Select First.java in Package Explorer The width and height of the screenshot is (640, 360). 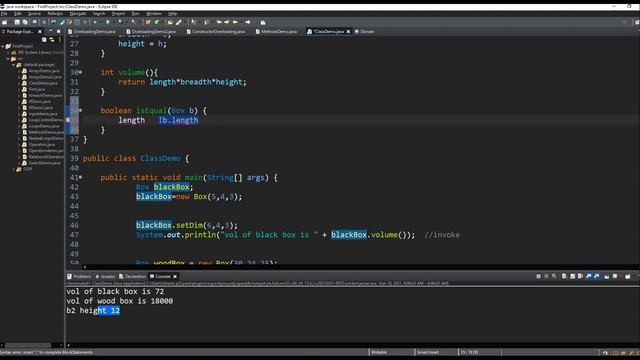[x=36, y=89]
